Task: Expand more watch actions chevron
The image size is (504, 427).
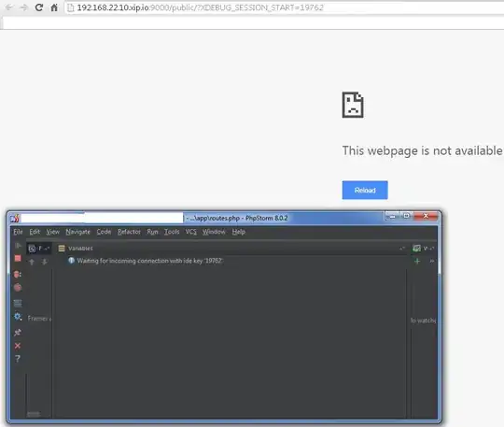Action: 432,261
